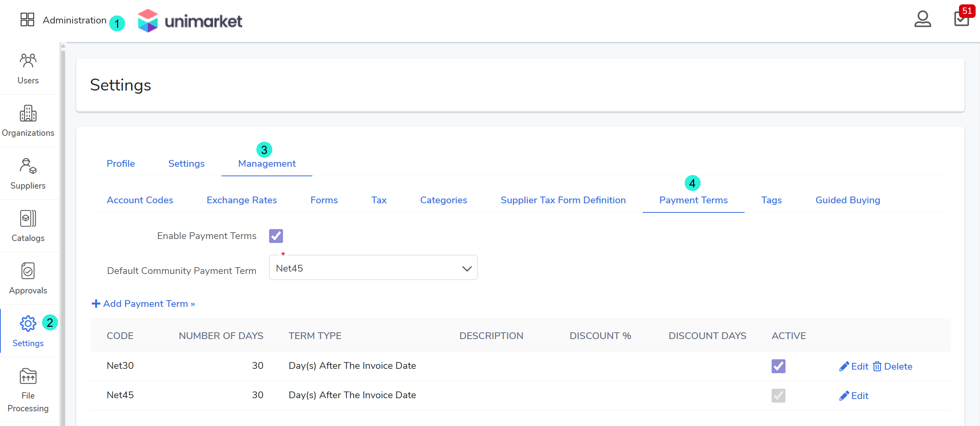The image size is (980, 426).
Task: Open Organizations in the sidebar
Action: pos(28,121)
